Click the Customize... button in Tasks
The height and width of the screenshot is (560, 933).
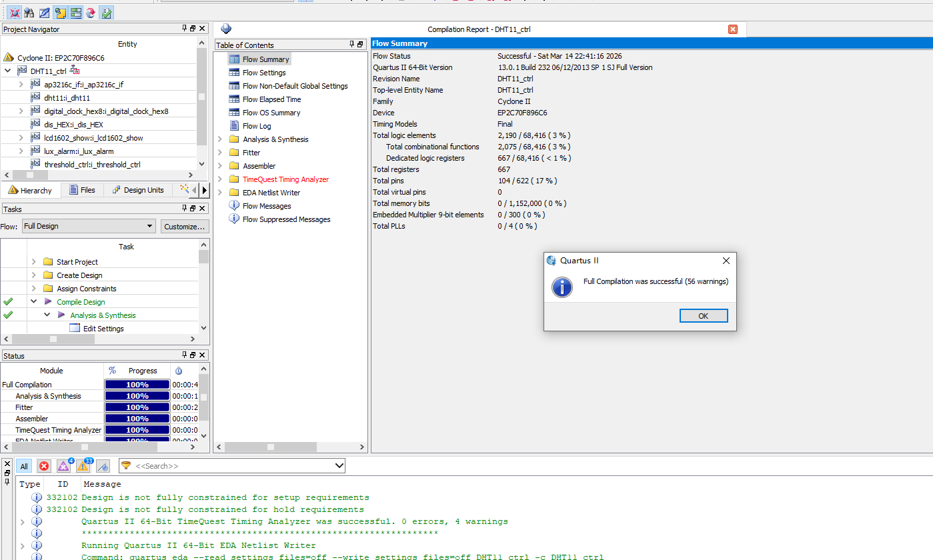point(185,227)
